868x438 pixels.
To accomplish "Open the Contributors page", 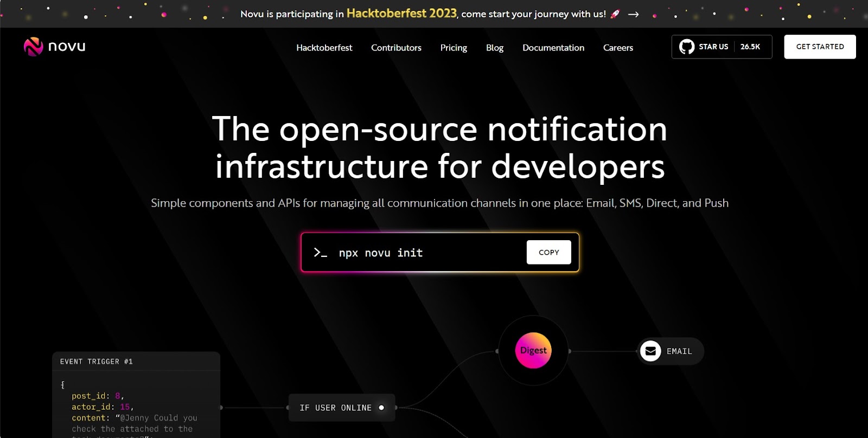I will 396,48.
